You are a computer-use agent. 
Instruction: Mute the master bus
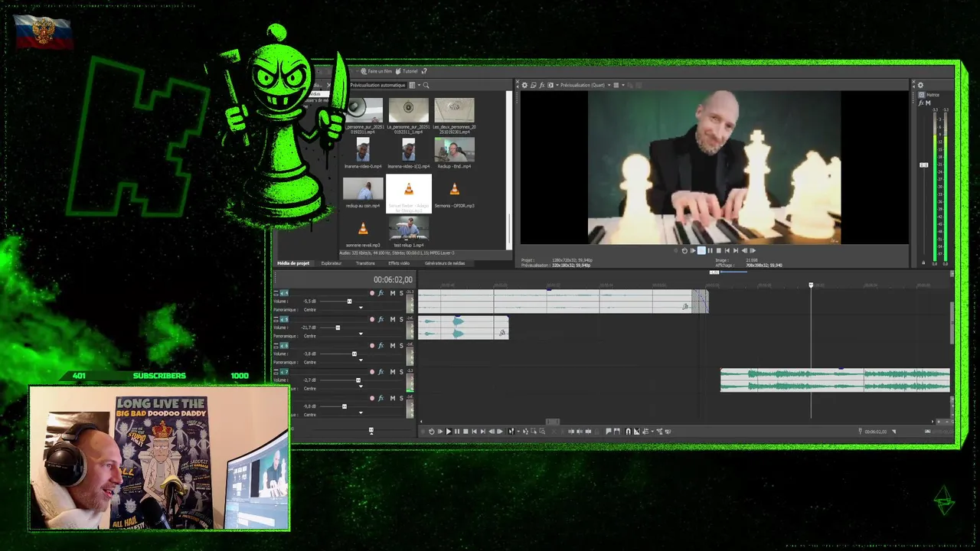pyautogui.click(x=928, y=103)
